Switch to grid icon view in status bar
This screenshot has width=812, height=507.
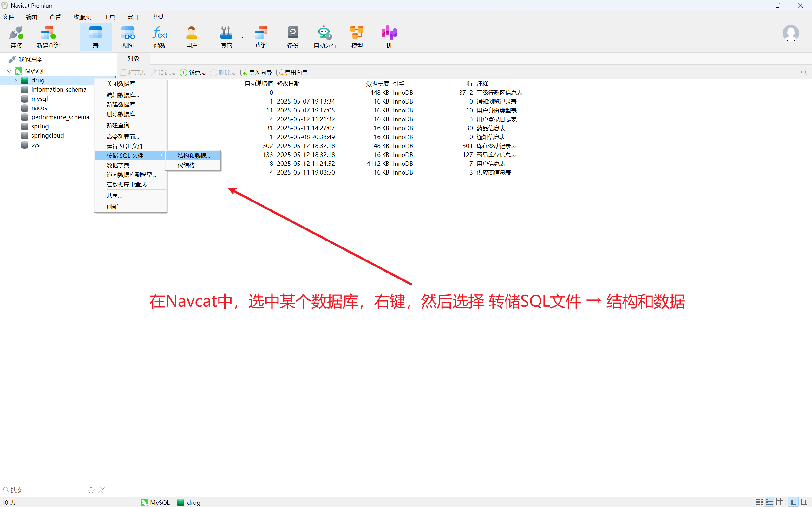tap(759, 502)
